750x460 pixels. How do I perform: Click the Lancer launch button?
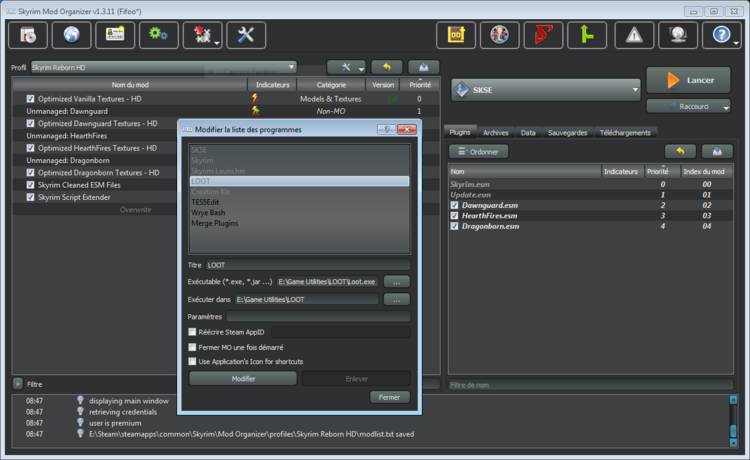point(688,80)
